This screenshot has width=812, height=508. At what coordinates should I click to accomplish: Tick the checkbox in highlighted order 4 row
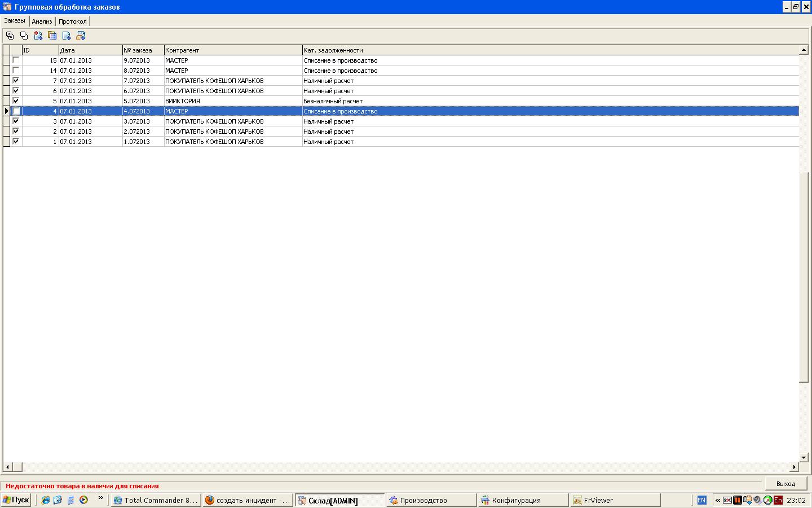[16, 111]
